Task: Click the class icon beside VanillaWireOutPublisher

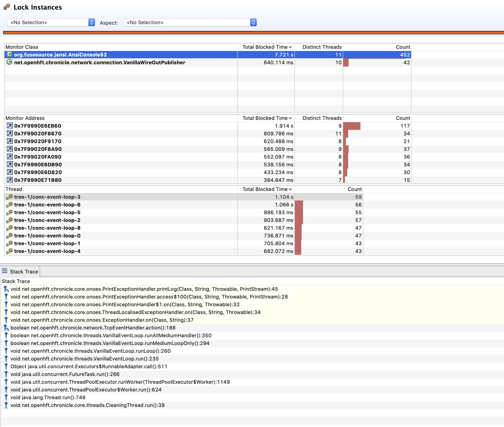Action: click(9, 62)
